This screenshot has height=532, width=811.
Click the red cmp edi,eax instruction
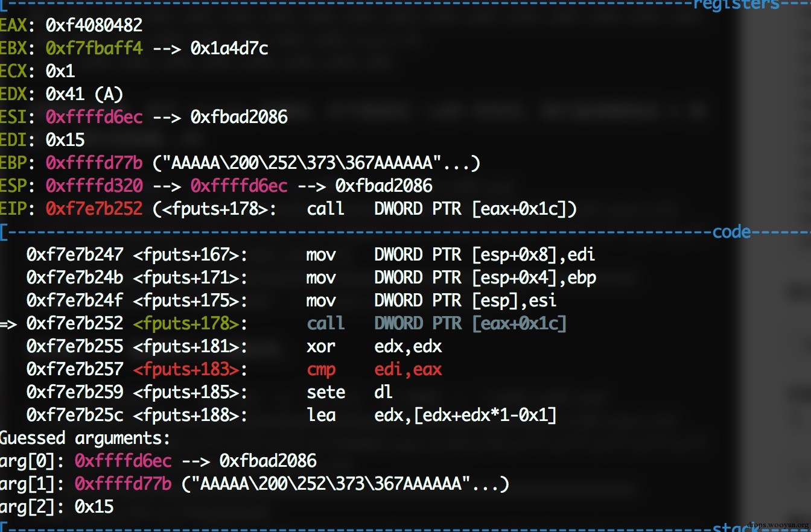coord(374,369)
